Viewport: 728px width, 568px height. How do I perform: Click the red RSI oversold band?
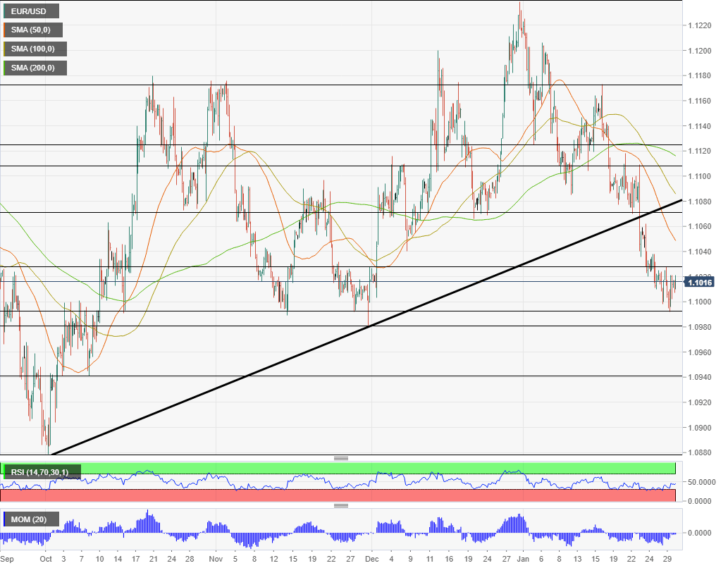[338, 495]
